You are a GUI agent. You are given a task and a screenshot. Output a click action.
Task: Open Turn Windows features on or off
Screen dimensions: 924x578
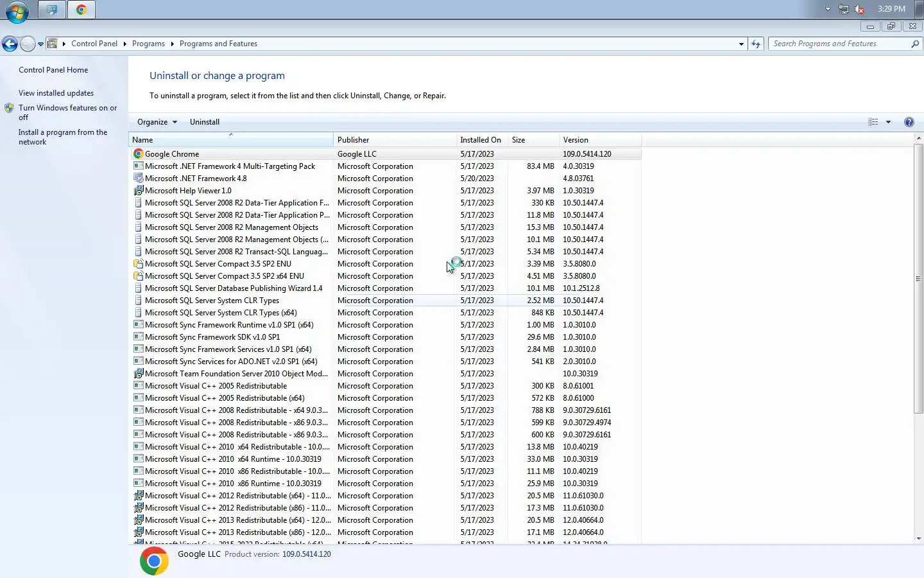[x=67, y=112]
